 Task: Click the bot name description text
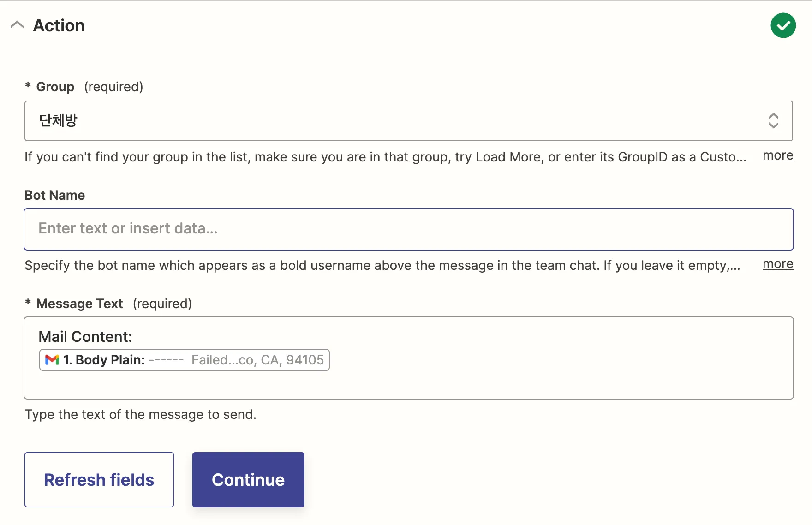point(382,266)
